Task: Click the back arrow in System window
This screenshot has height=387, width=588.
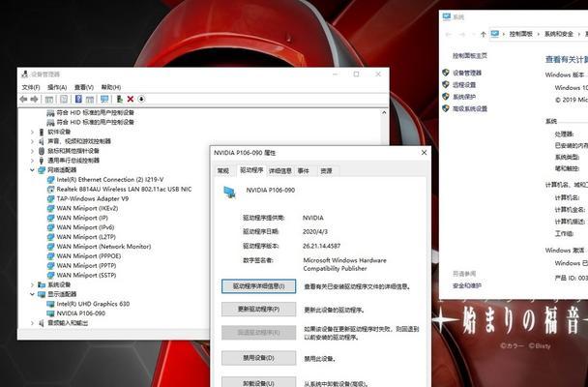Action: click(x=449, y=34)
